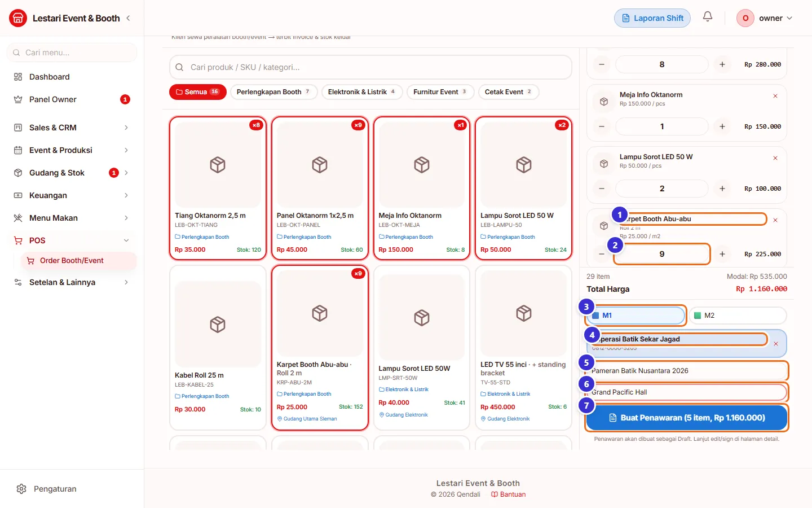Collapse the sidebar with the chevron

coord(128,18)
